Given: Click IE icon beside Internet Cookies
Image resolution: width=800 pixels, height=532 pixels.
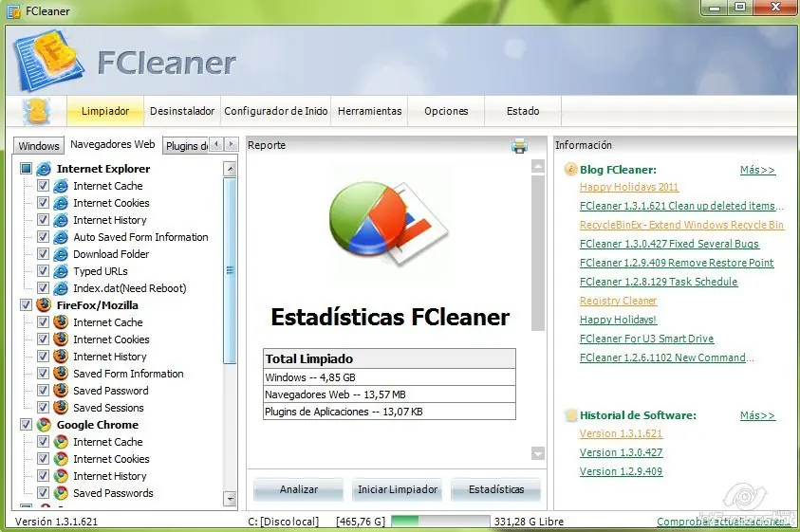Looking at the screenshot, I should [61, 203].
